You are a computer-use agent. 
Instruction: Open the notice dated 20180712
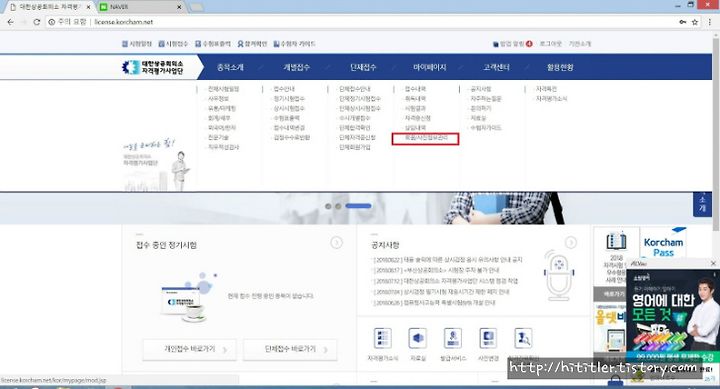coord(445,281)
